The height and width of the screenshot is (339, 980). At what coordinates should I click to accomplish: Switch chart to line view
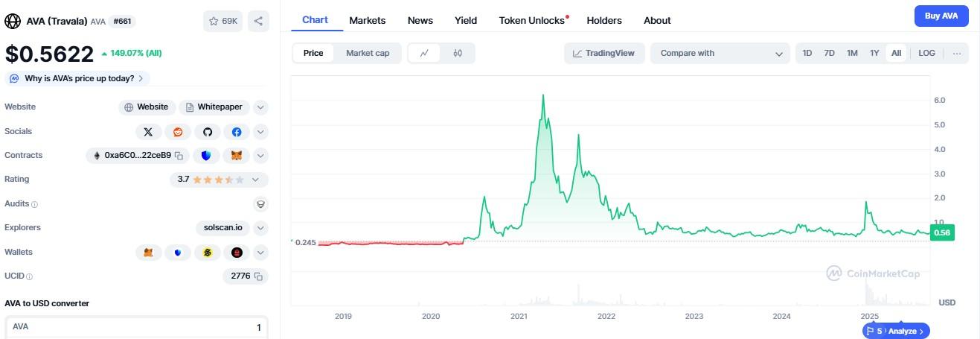424,53
